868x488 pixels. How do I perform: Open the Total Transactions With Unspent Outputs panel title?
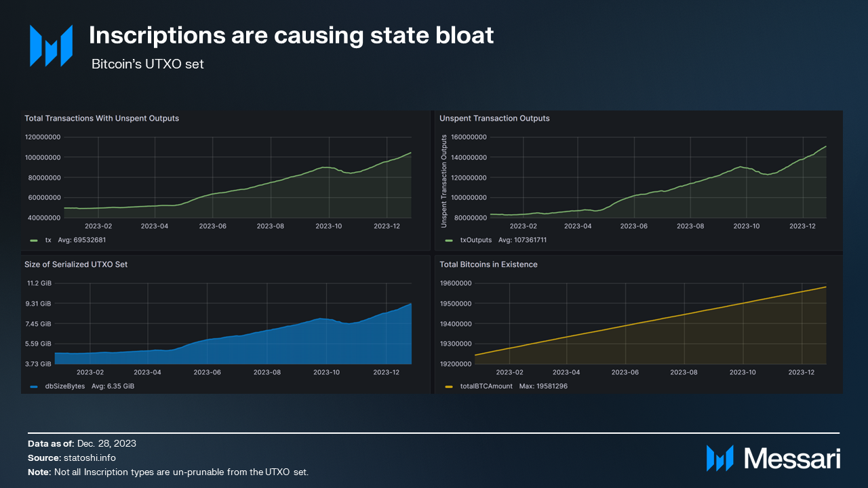(x=102, y=118)
